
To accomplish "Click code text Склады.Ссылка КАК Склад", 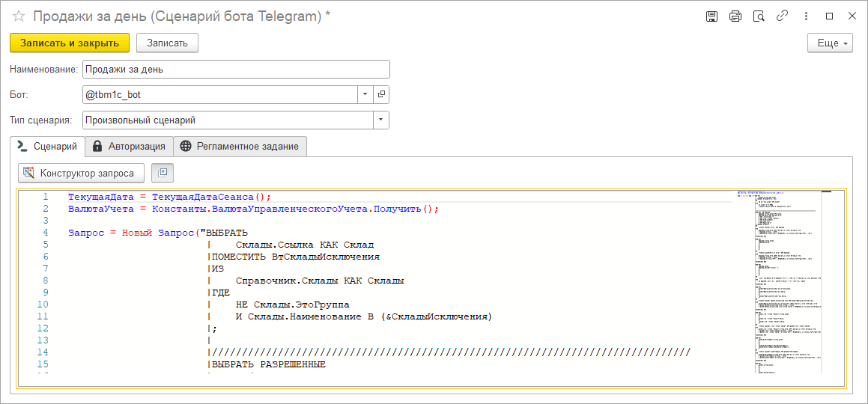I will point(305,245).
